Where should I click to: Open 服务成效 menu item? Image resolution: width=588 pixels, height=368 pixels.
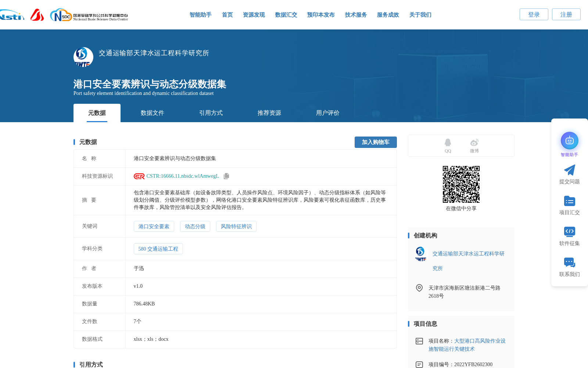pyautogui.click(x=388, y=15)
